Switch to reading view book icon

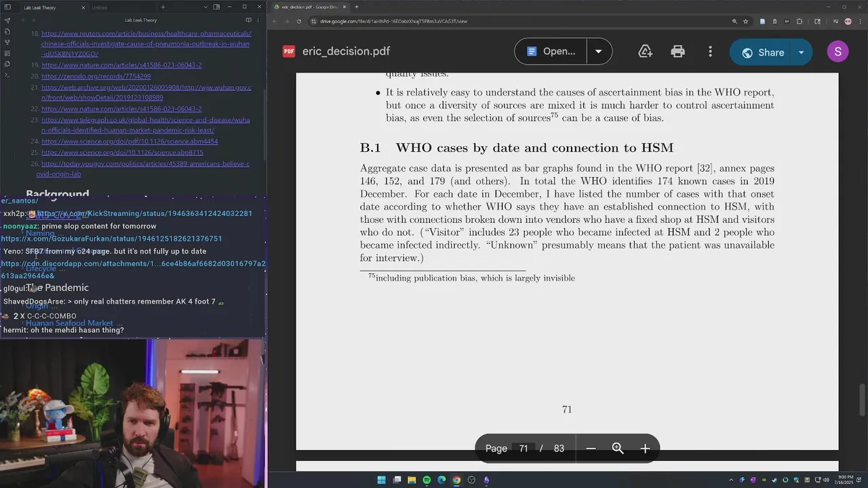pyautogui.click(x=249, y=20)
